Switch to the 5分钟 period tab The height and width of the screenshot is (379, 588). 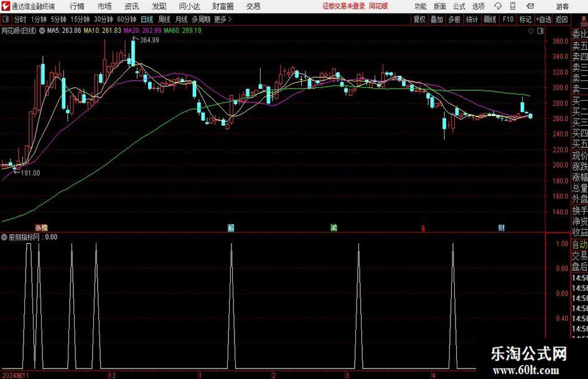pyautogui.click(x=58, y=19)
